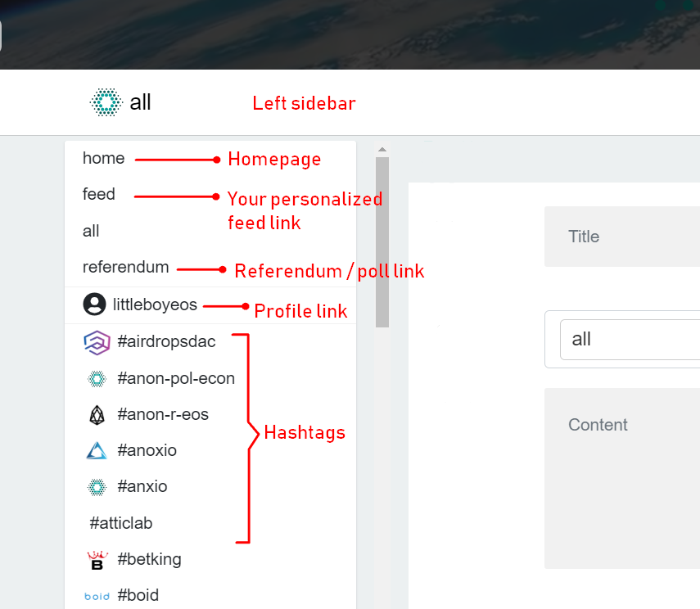The width and height of the screenshot is (700, 609).
Task: Click the anoxio triangle icon
Action: (x=97, y=450)
